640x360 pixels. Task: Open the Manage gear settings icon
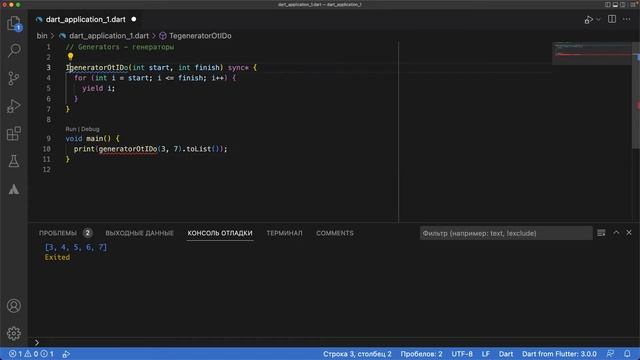[x=14, y=333]
